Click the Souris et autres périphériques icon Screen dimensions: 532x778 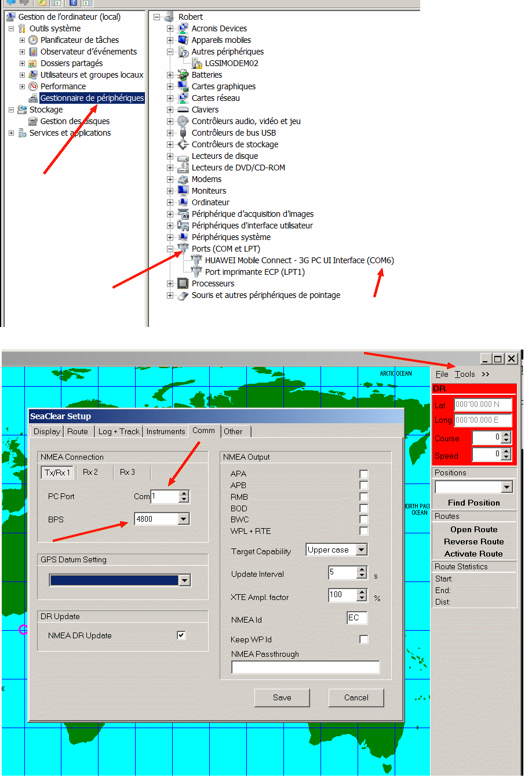[183, 295]
